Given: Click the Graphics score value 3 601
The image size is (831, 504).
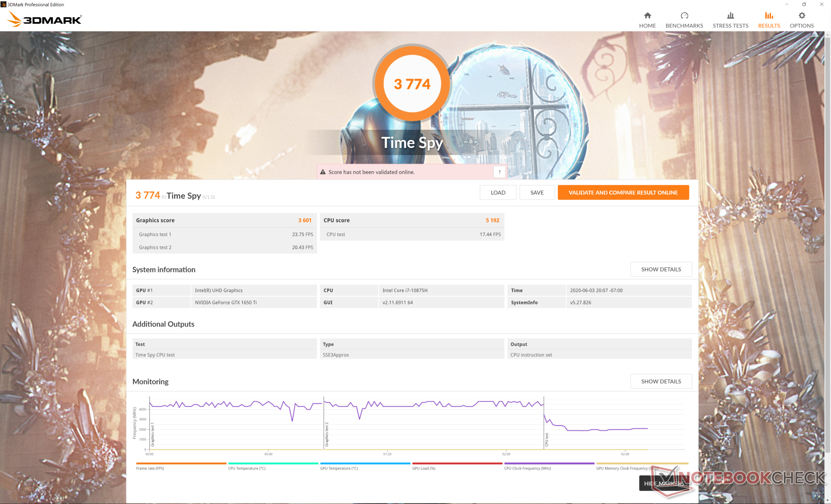Looking at the screenshot, I should click(x=305, y=220).
